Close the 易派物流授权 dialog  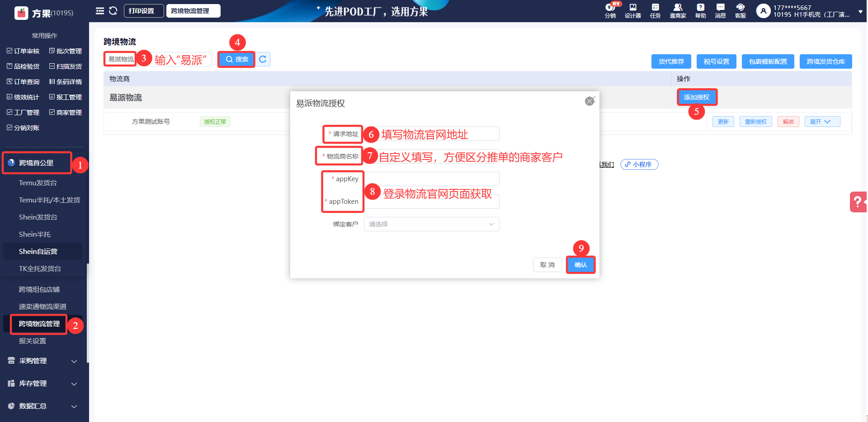(x=590, y=101)
